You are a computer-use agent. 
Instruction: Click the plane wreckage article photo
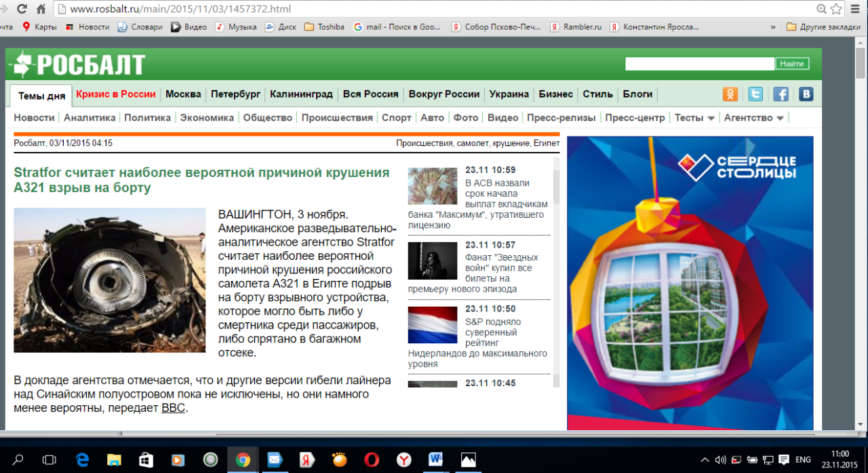[x=109, y=280]
